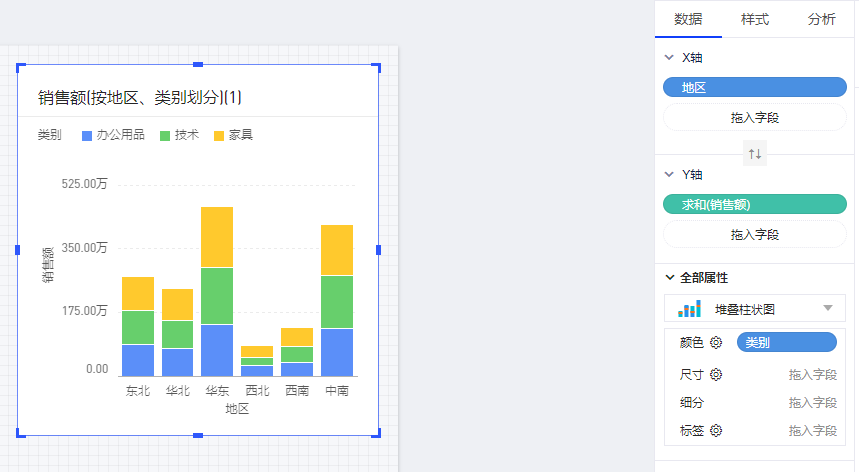Click the 求和(销售额) field pill
The width and height of the screenshot is (859, 472).
(754, 204)
